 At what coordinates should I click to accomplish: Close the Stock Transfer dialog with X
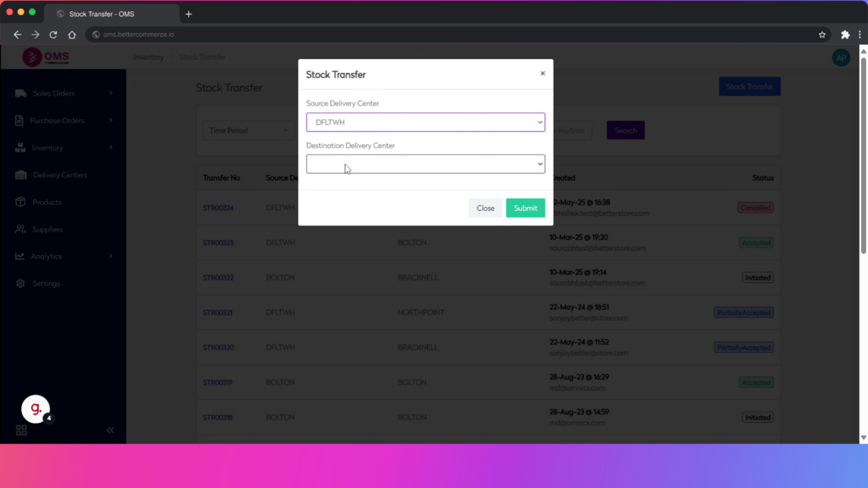coord(543,74)
